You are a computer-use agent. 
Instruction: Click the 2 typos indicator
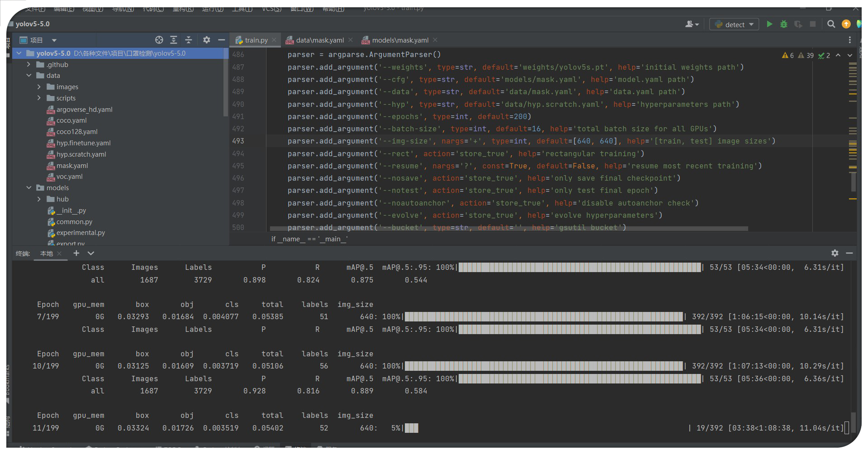pos(824,55)
